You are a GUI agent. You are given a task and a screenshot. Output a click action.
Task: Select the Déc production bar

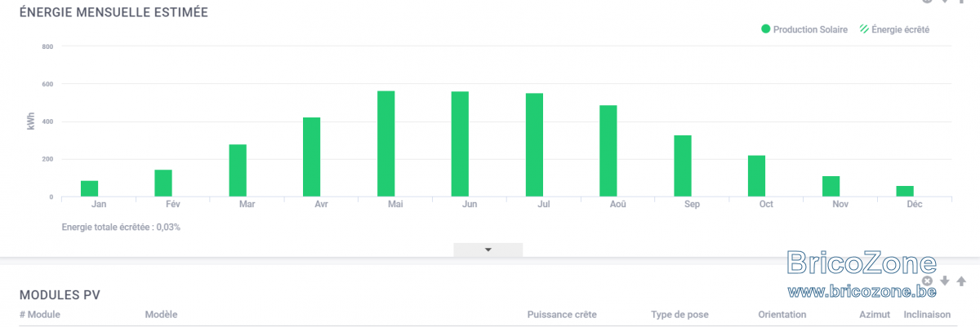(905, 192)
